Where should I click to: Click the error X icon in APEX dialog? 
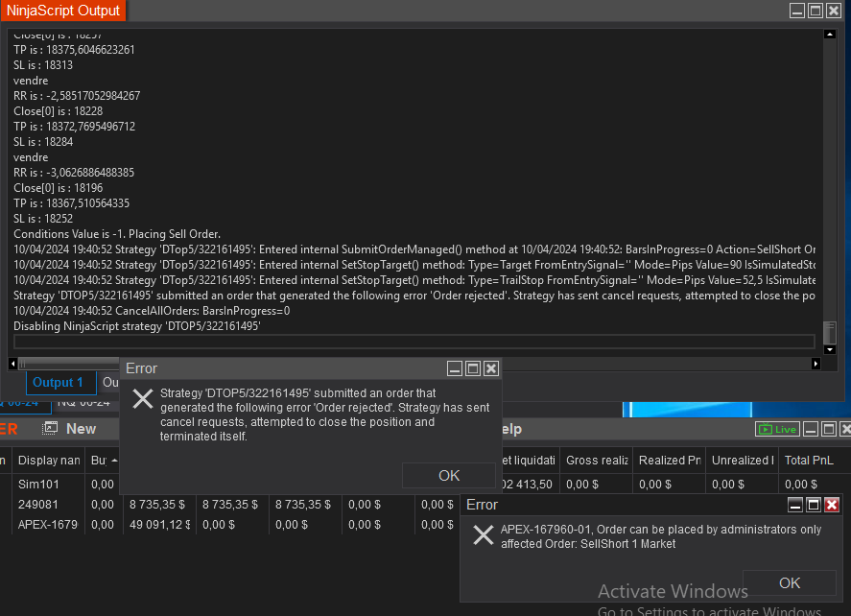[483, 535]
